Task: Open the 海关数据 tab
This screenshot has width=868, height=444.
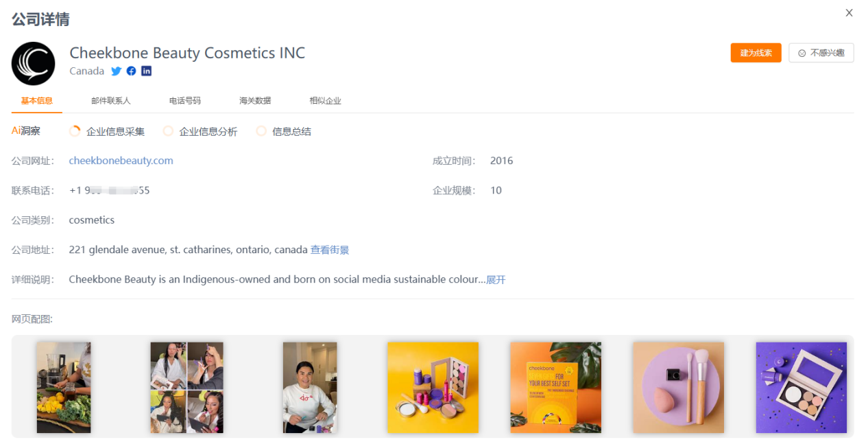Action: tap(255, 101)
